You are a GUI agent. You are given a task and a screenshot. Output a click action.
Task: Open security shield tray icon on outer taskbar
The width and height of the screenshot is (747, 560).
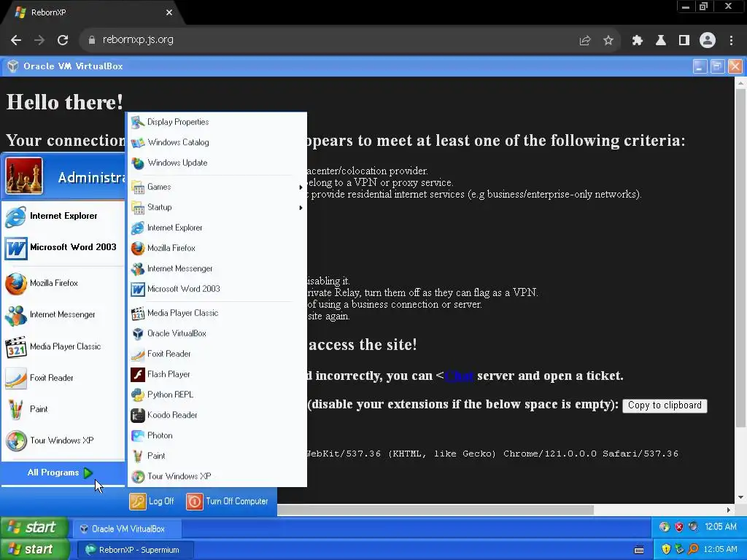tap(666, 550)
